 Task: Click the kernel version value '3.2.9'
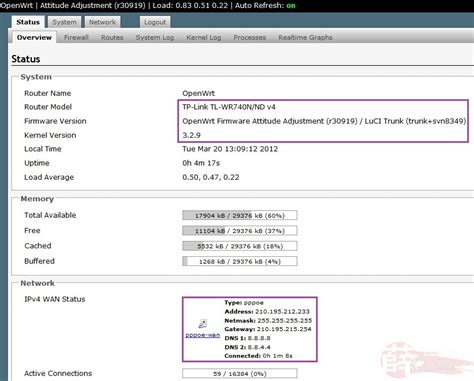click(x=191, y=135)
